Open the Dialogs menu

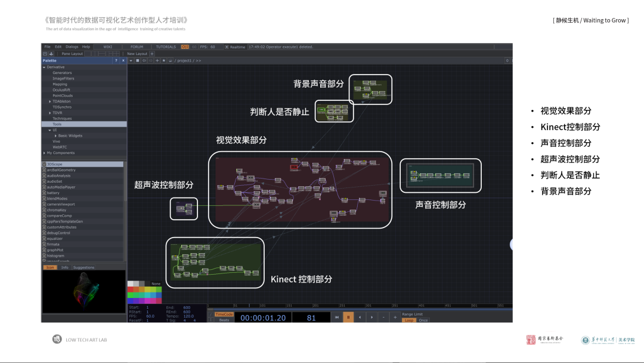click(72, 47)
